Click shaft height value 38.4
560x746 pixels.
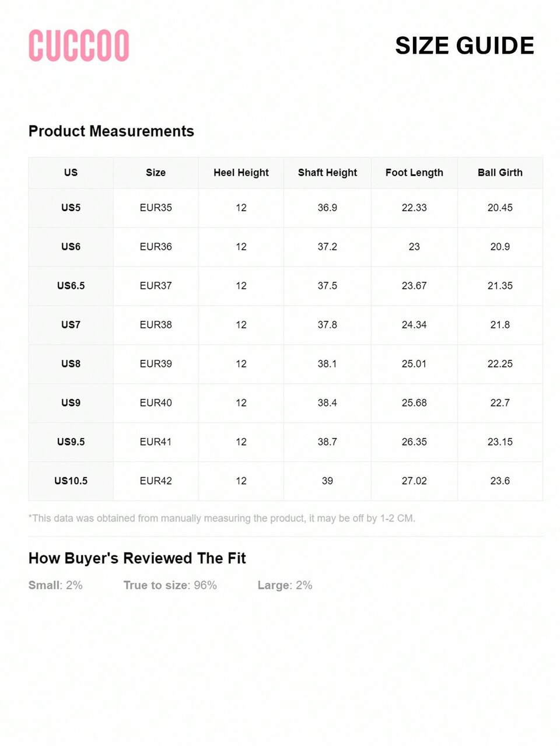click(x=327, y=403)
